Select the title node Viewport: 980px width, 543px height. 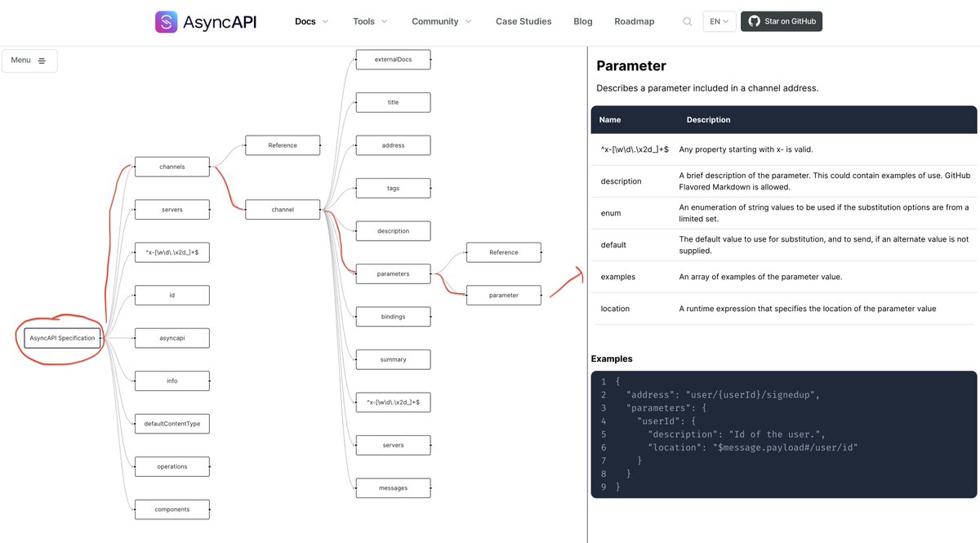(x=393, y=103)
